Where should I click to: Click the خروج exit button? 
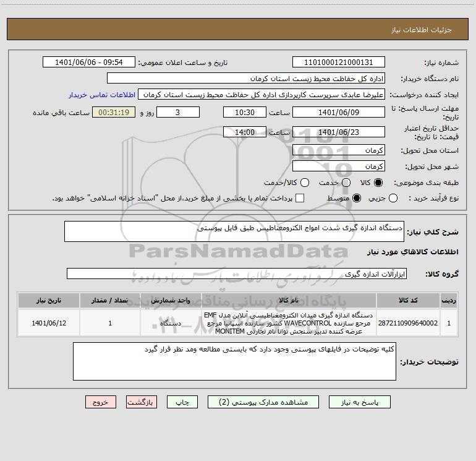point(101,402)
